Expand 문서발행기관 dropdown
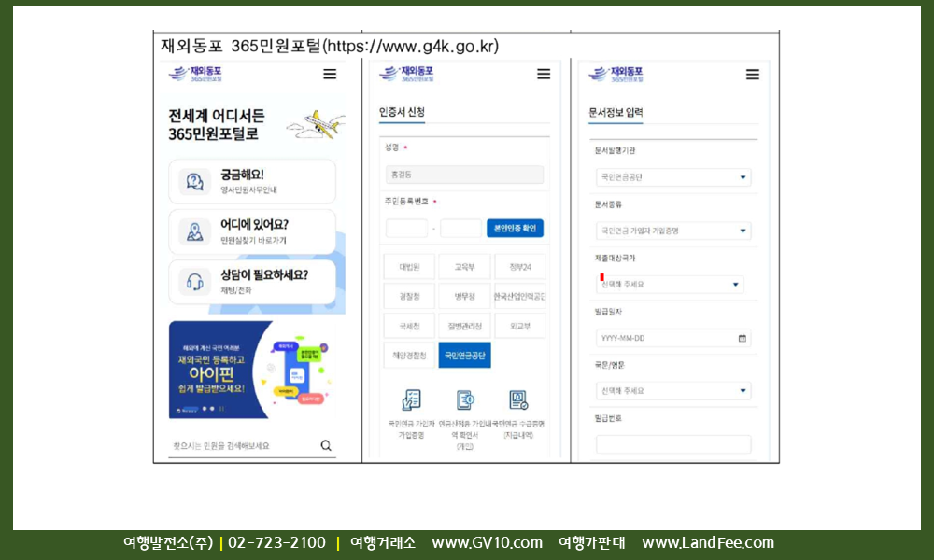The height and width of the screenshot is (560, 934). point(672,177)
